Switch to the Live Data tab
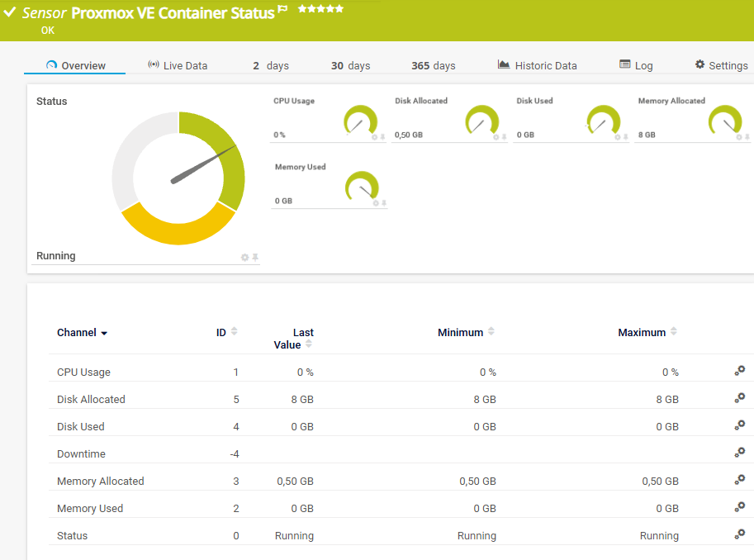 (178, 65)
